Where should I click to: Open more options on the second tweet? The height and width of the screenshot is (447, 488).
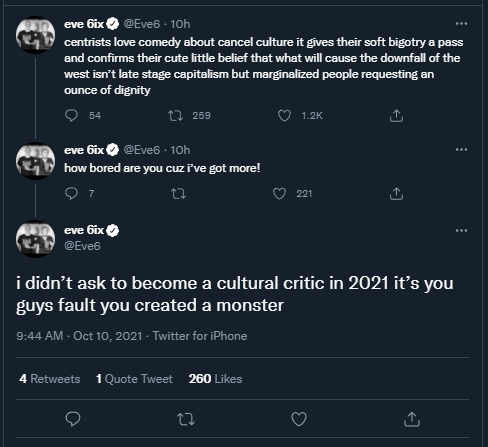pos(461,149)
